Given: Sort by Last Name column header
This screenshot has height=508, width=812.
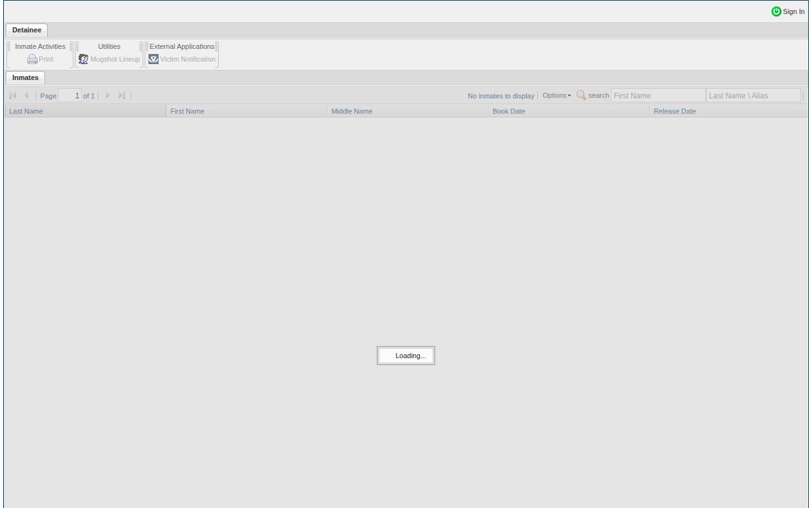Looking at the screenshot, I should pos(85,111).
